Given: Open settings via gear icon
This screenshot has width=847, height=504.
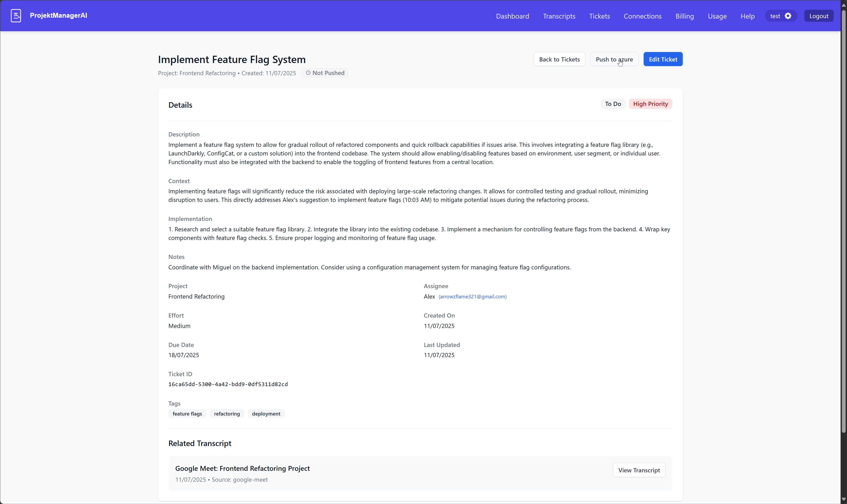Looking at the screenshot, I should pyautogui.click(x=788, y=16).
